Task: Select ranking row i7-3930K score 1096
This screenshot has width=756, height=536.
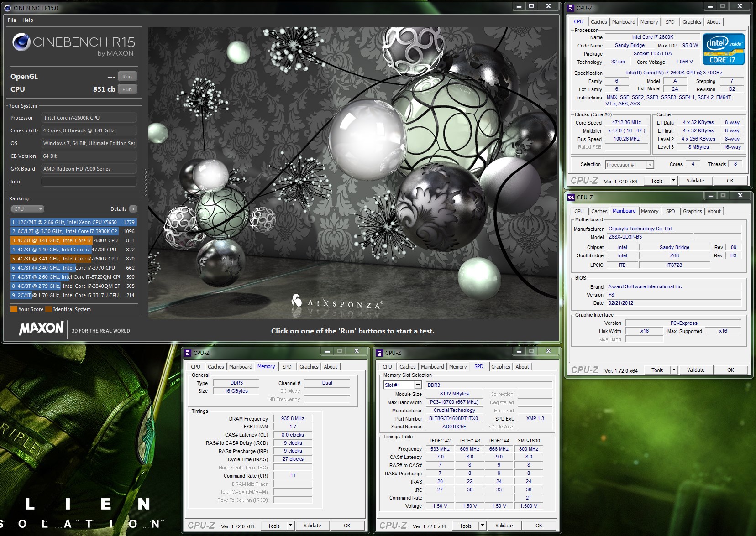Action: pyautogui.click(x=73, y=231)
